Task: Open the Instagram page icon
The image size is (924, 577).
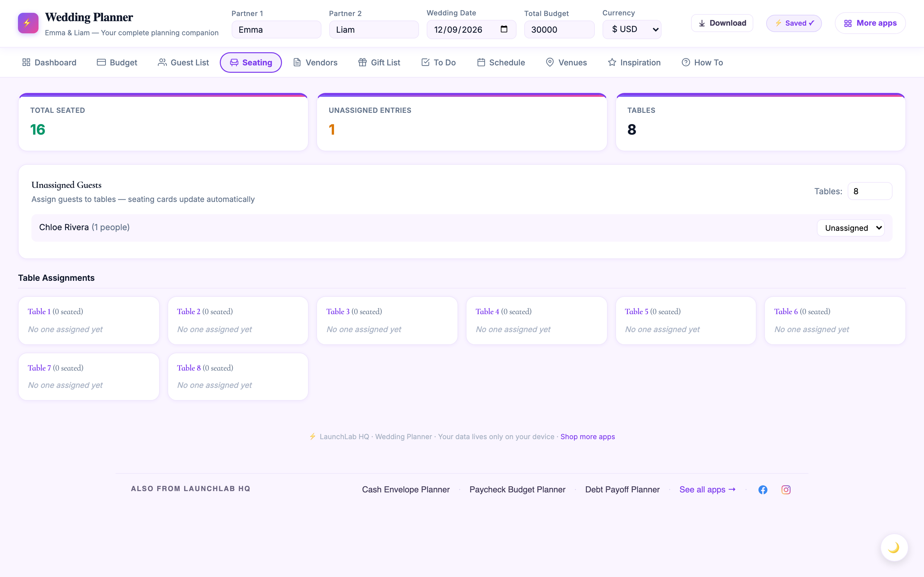Action: 786,489
